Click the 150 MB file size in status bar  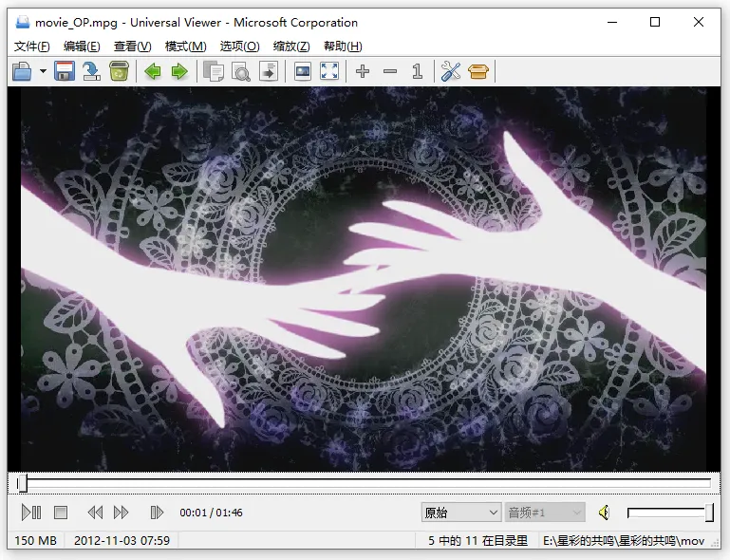(x=35, y=540)
